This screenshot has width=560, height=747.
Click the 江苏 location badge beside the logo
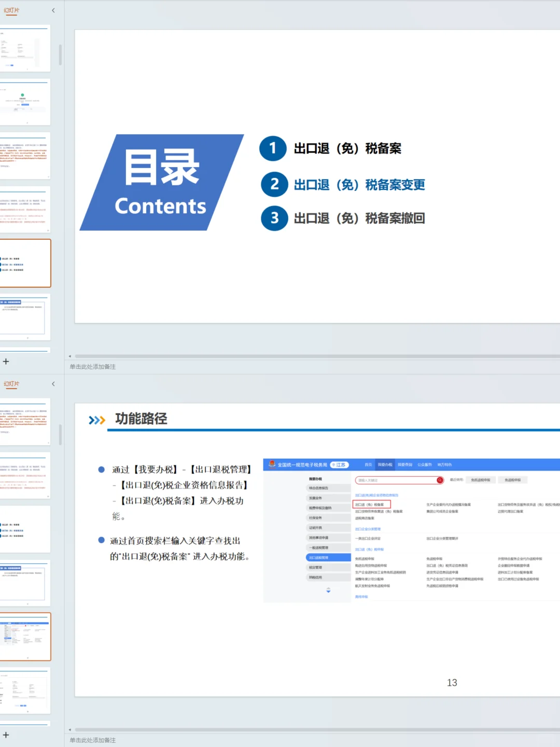[340, 464]
